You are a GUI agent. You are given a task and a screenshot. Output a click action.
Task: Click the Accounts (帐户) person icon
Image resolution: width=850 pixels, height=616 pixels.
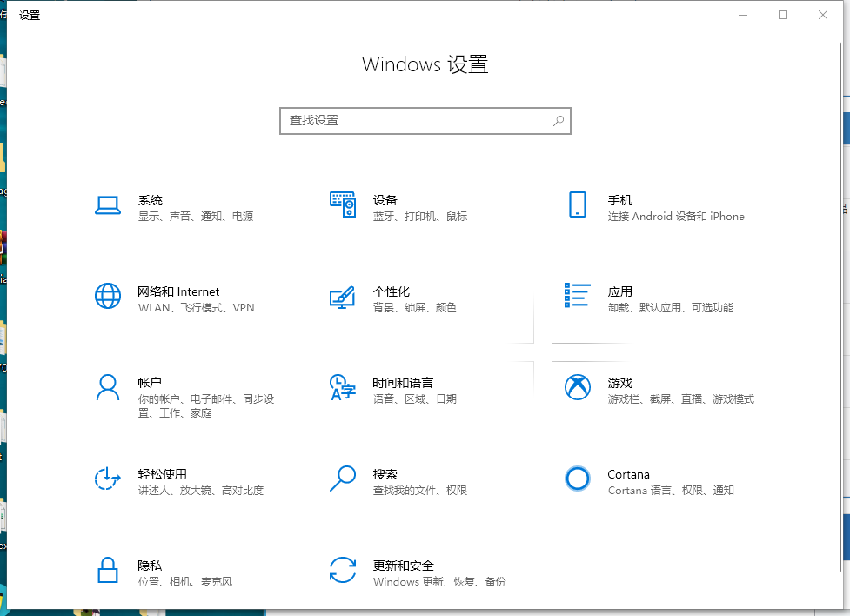tap(108, 387)
